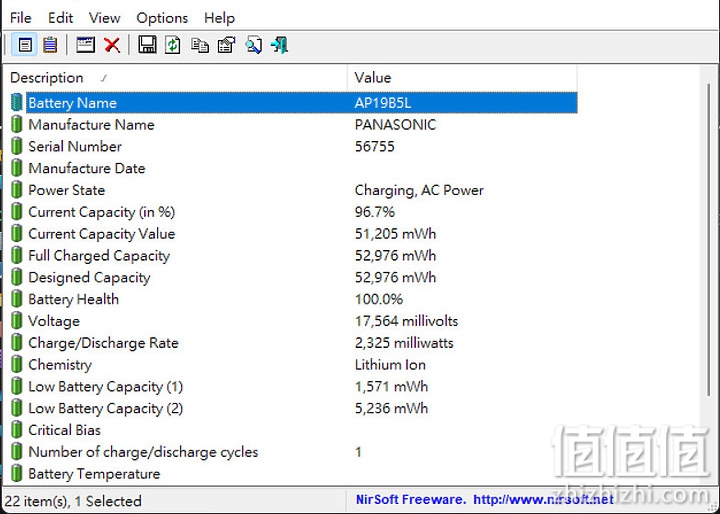Open Find using the magnifier icon
This screenshot has width=720, height=514.
point(253,45)
